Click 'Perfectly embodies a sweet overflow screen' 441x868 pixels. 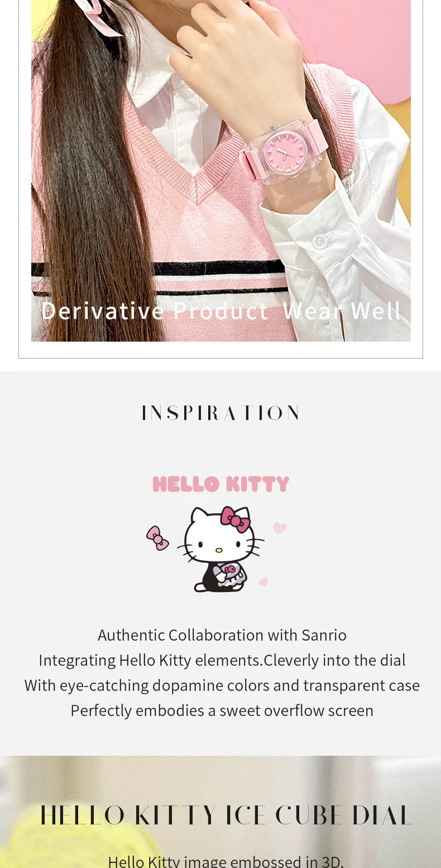(x=222, y=710)
